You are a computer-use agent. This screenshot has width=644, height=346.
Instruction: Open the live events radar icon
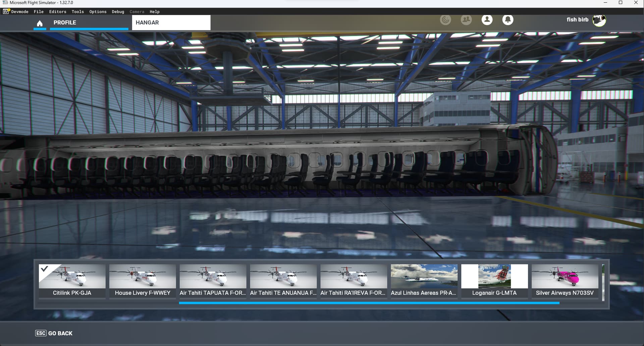tap(445, 20)
